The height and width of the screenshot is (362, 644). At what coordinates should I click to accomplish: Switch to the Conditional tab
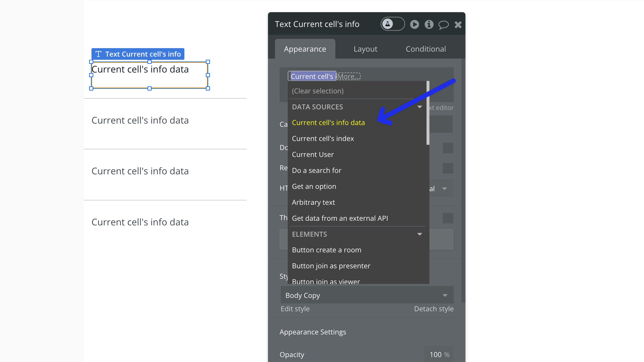point(425,49)
